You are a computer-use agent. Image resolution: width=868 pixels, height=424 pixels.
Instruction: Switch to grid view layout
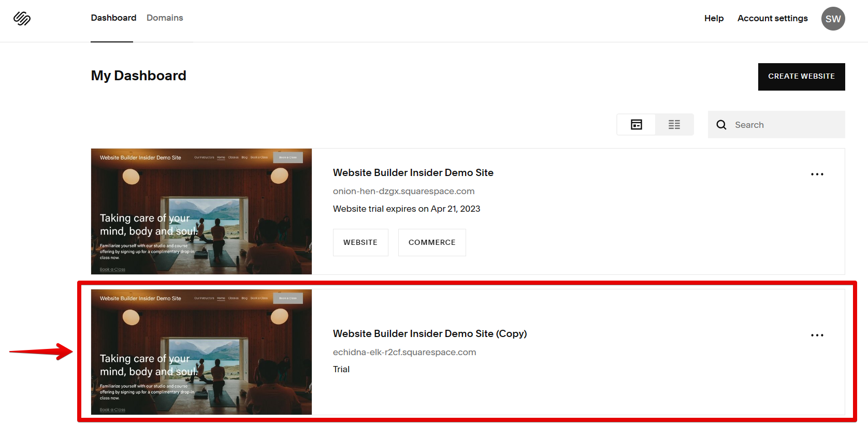point(636,125)
